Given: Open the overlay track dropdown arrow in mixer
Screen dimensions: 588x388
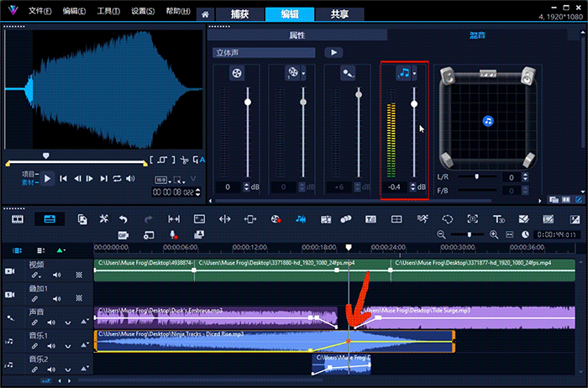Looking at the screenshot, I should (x=303, y=74).
